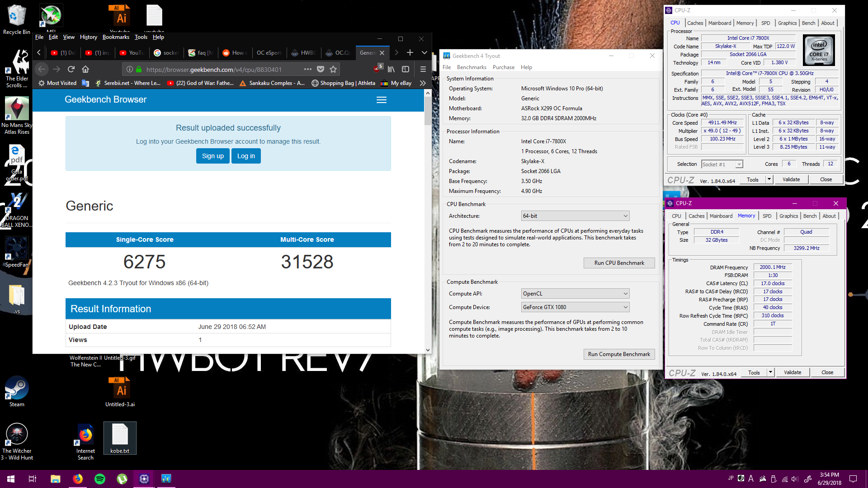
Task: Bookmark this page with the star icon
Action: 333,69
